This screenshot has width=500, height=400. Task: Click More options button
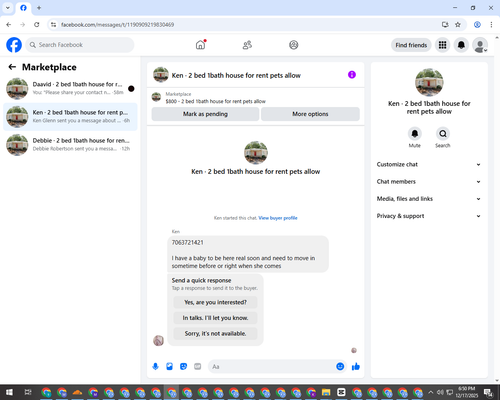310,114
